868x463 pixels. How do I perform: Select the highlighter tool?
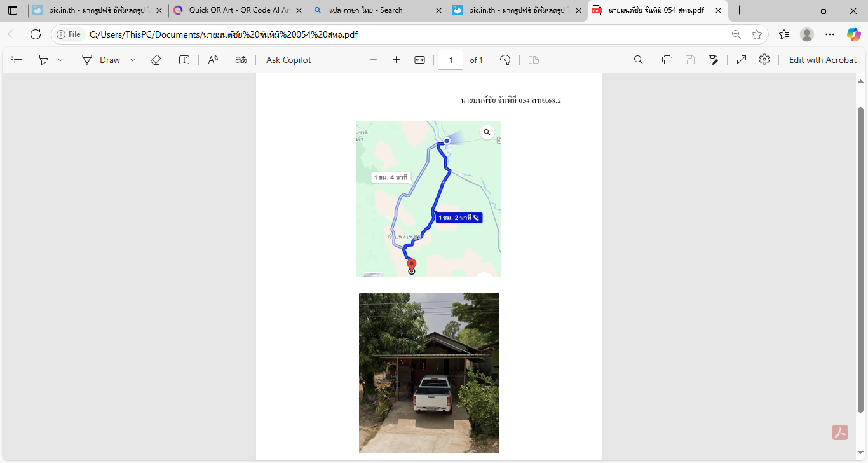pyautogui.click(x=43, y=59)
